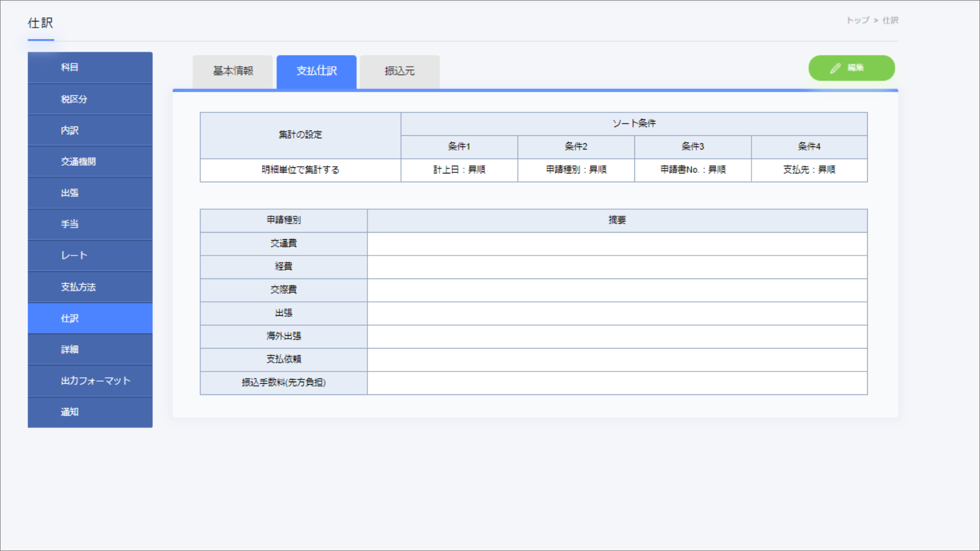980x551 pixels.
Task: Select 税区分 from the sidebar
Action: point(90,99)
